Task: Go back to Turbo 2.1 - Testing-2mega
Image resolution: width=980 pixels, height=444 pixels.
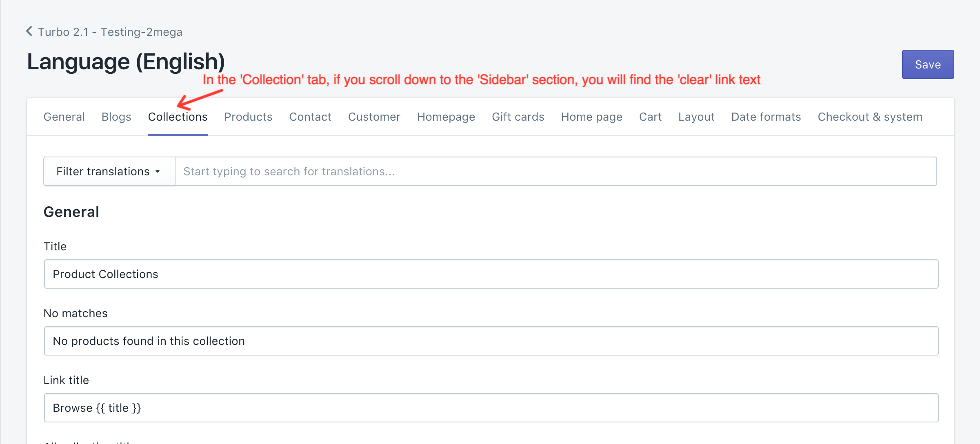Action: coord(110,32)
